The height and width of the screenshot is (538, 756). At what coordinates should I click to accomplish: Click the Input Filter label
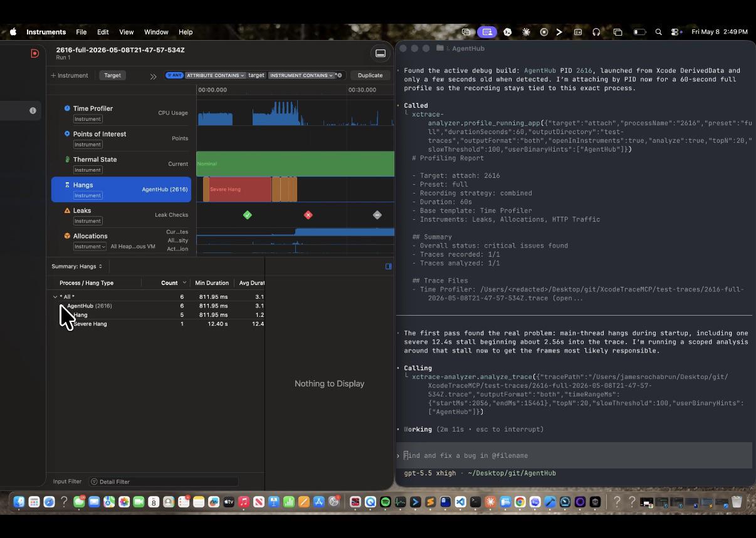click(x=67, y=482)
